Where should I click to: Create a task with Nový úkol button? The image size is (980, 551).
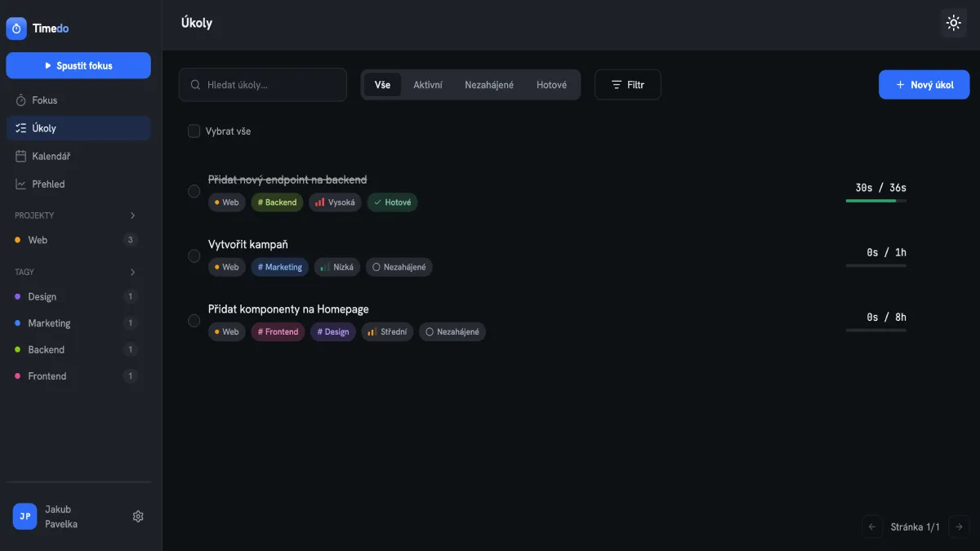pyautogui.click(x=924, y=85)
